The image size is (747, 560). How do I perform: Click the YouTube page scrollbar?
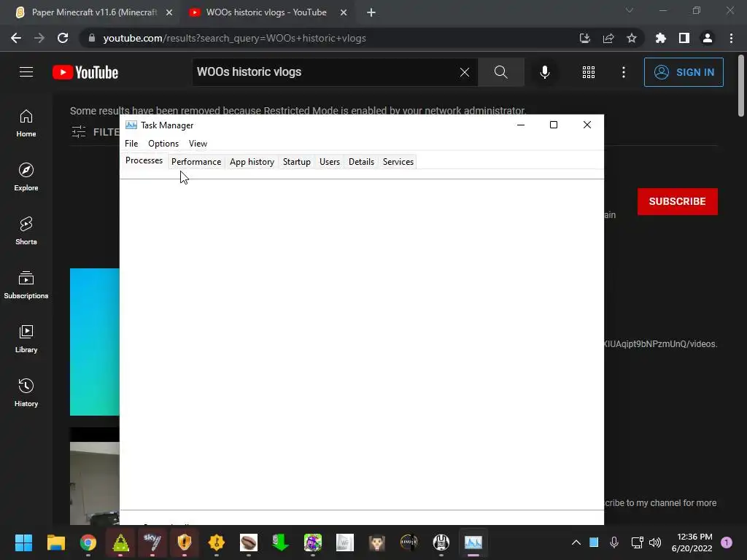741,85
